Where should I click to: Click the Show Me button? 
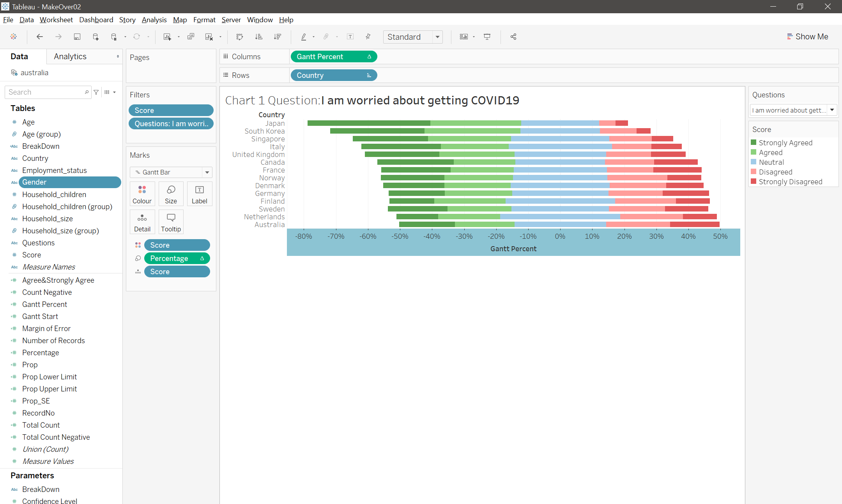pyautogui.click(x=807, y=37)
